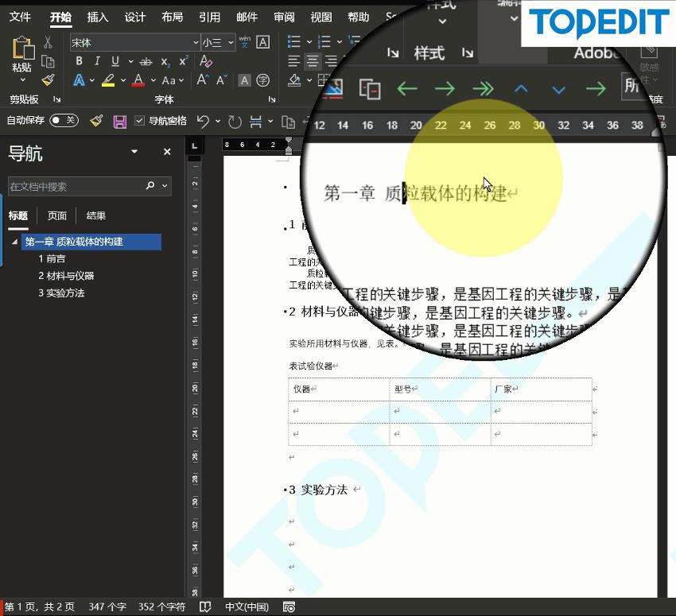Image resolution: width=676 pixels, height=616 pixels.
Task: Click the Save icon on Quick Access toolbar
Action: click(120, 120)
